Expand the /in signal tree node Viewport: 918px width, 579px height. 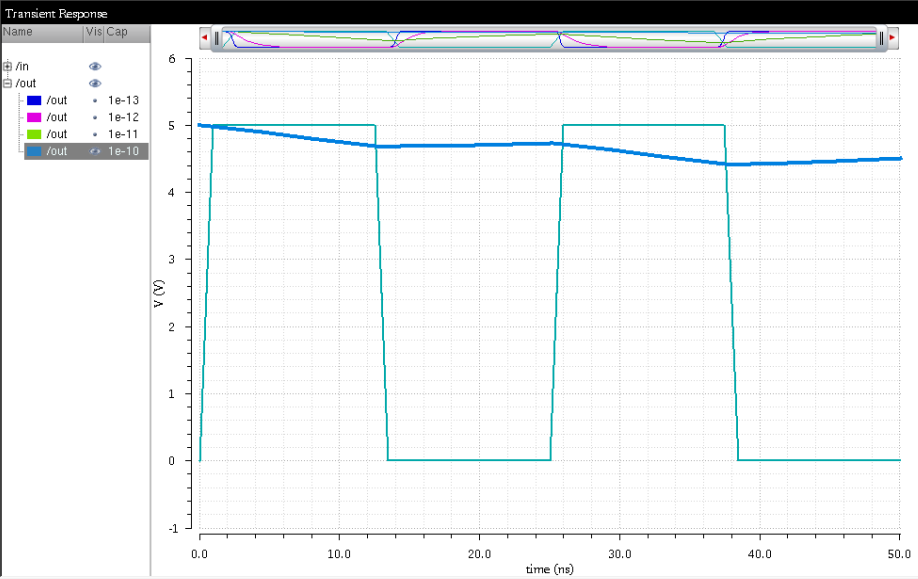pos(8,66)
